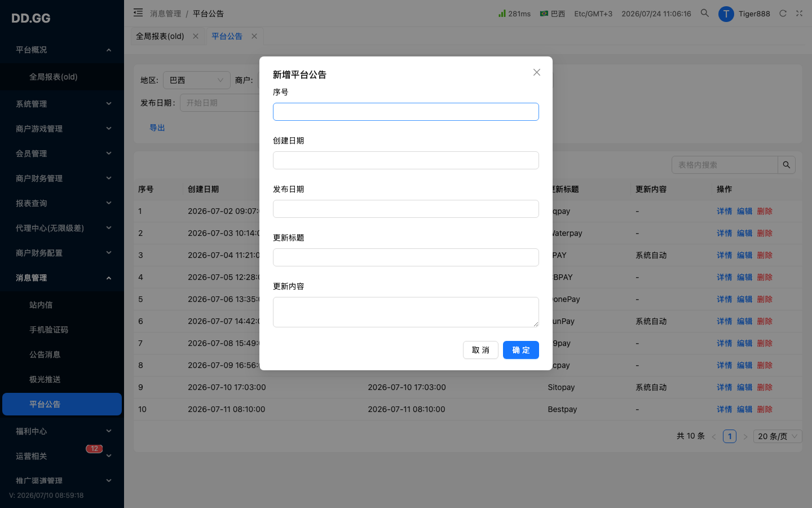Screen dimensions: 812x508
Task: Click the 导出 link
Action: coord(157,128)
